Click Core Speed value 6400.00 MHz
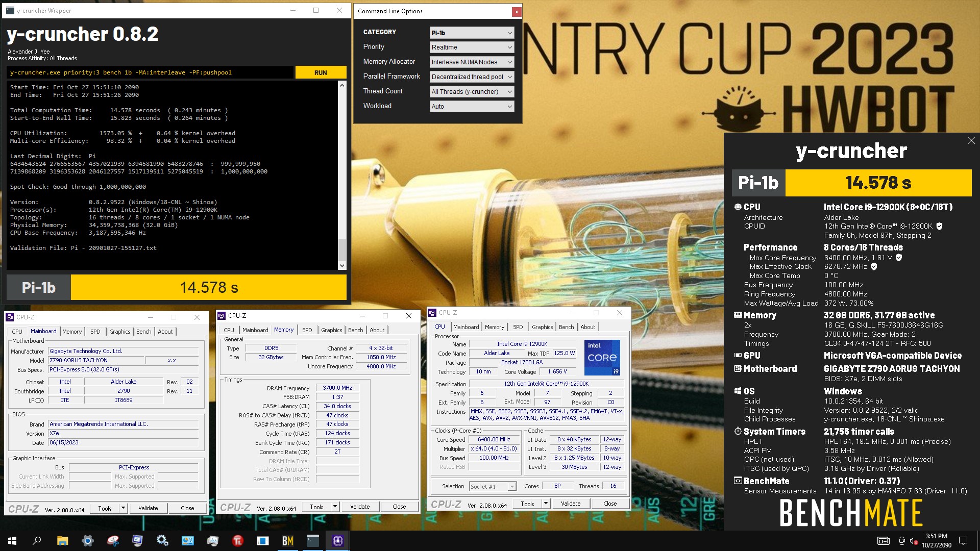Viewport: 980px width, 551px height. 494,440
